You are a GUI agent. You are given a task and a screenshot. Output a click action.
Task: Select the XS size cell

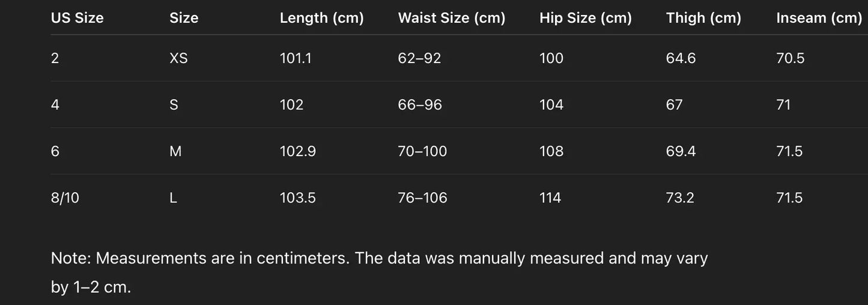click(178, 58)
